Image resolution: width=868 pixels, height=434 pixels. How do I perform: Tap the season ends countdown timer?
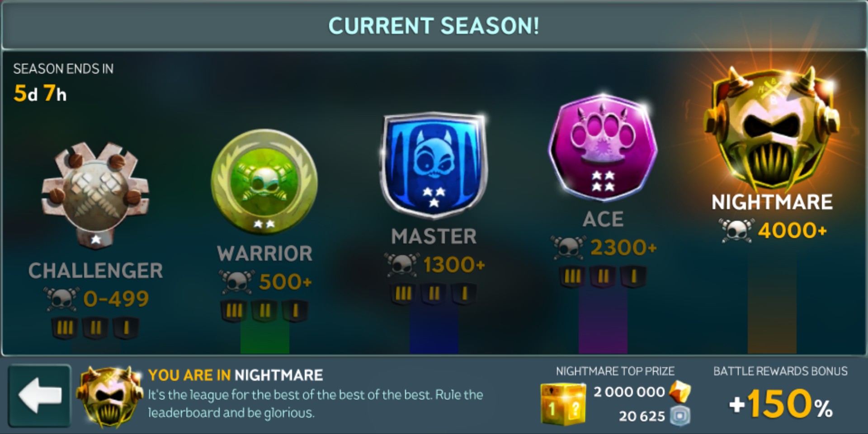40,93
